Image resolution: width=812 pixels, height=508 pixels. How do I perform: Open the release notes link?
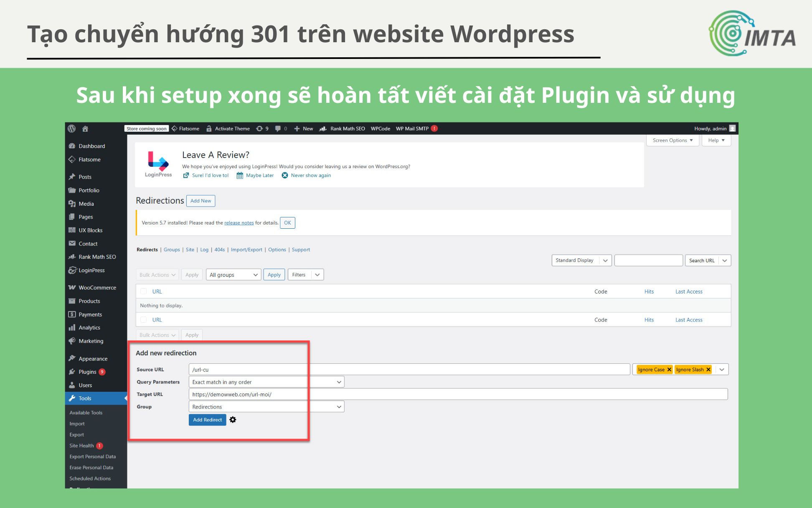(x=239, y=223)
